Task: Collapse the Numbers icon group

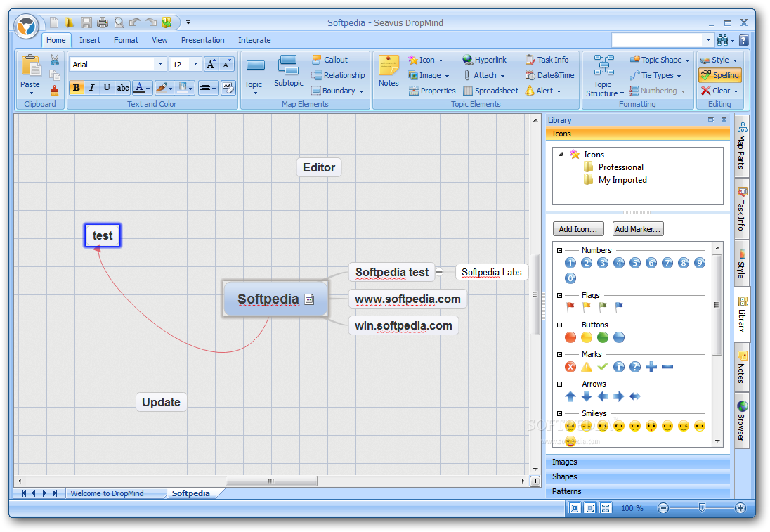Action: (559, 250)
